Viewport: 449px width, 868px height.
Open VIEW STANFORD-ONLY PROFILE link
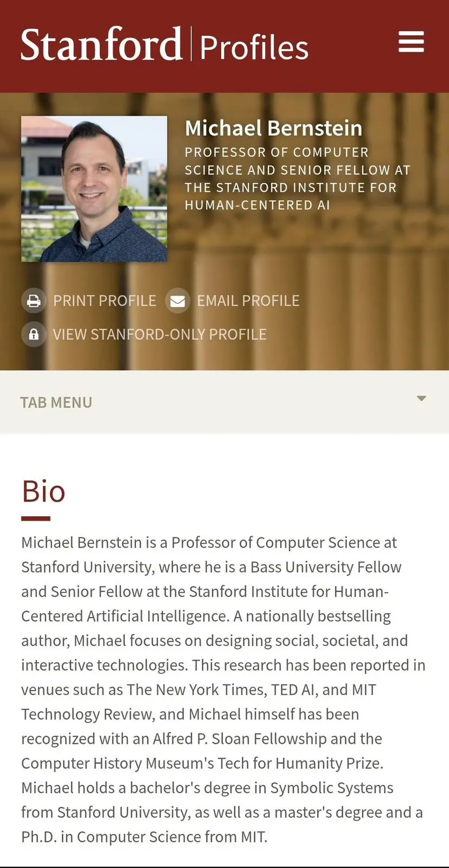click(x=159, y=335)
